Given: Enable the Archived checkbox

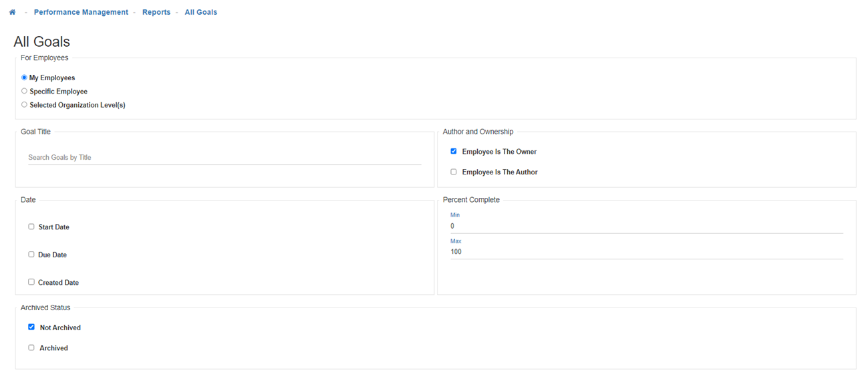Looking at the screenshot, I should (31, 348).
